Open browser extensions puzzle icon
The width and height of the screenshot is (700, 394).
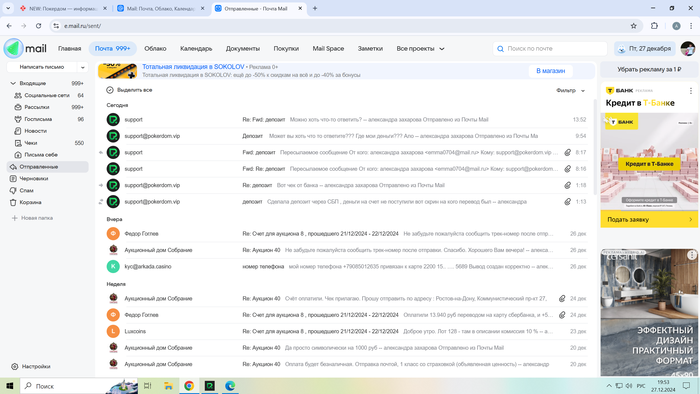tap(654, 26)
